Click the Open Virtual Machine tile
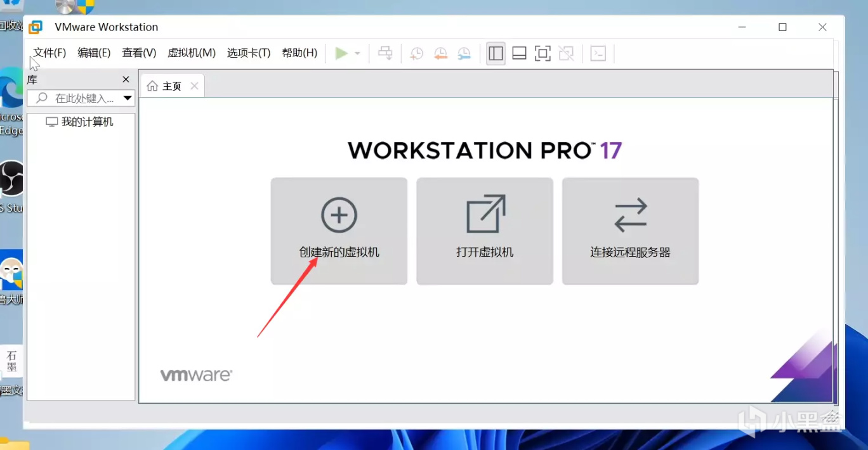The height and width of the screenshot is (450, 868). point(485,231)
